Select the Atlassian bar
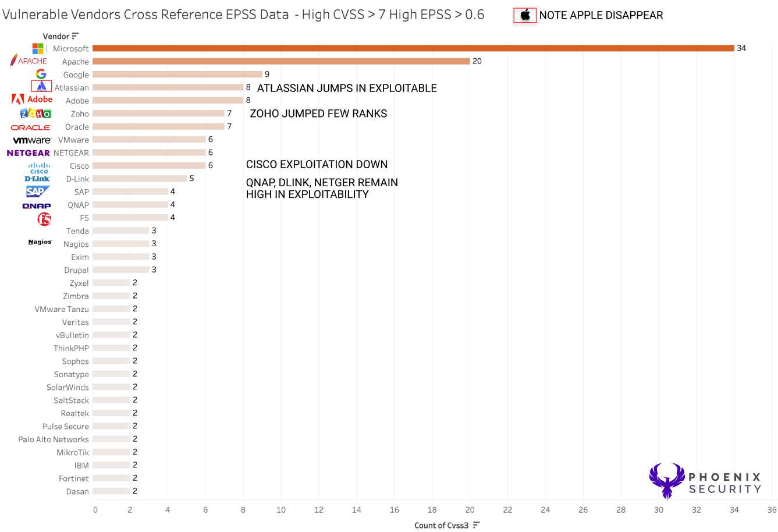 coord(168,87)
